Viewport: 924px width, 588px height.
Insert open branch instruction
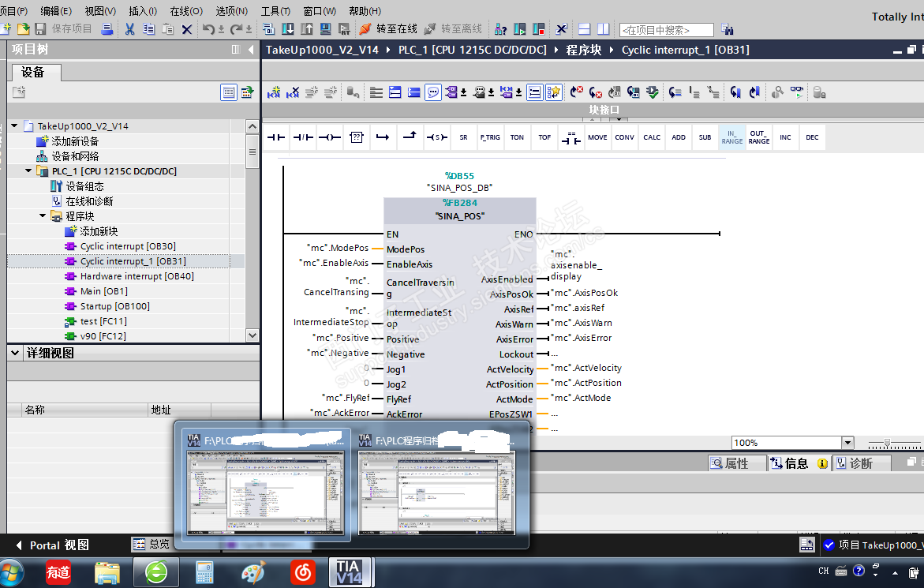click(383, 137)
